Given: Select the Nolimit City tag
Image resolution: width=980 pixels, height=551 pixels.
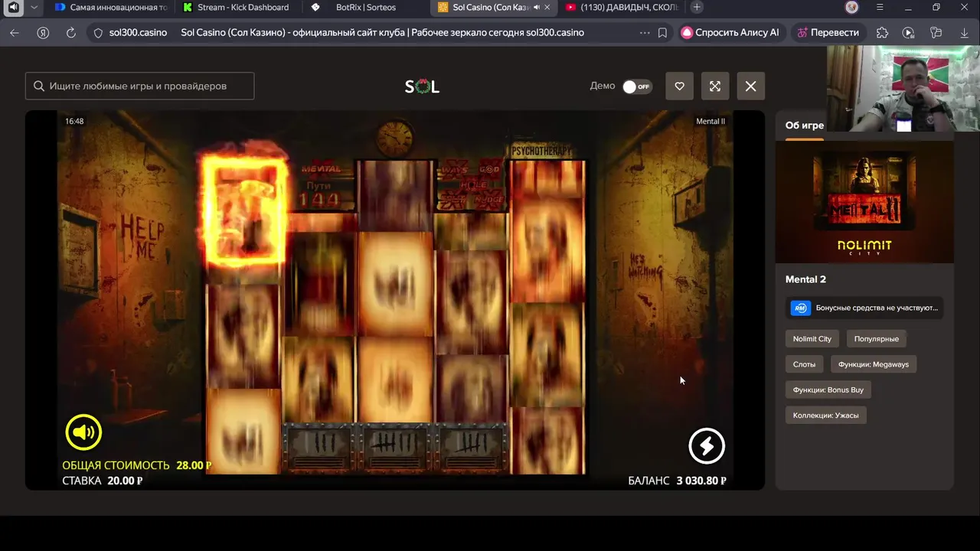Looking at the screenshot, I should tap(812, 338).
